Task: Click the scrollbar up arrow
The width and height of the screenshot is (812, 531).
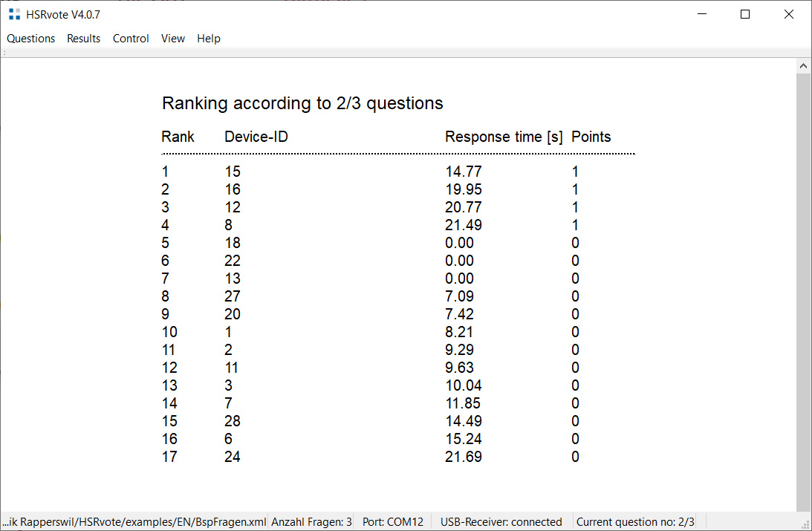Action: pos(804,66)
